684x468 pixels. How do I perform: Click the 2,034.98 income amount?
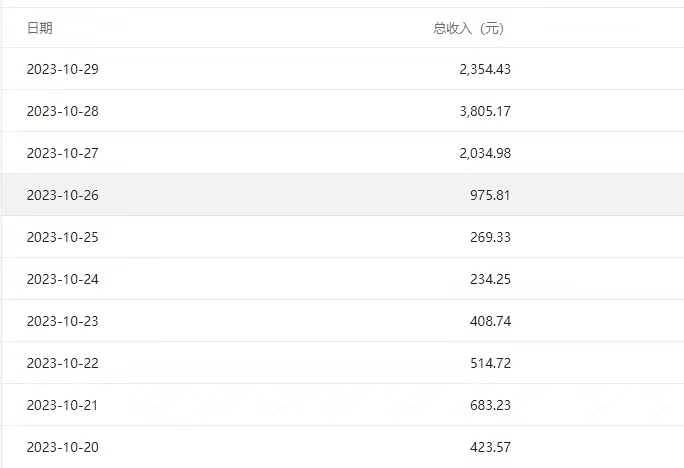tap(485, 153)
